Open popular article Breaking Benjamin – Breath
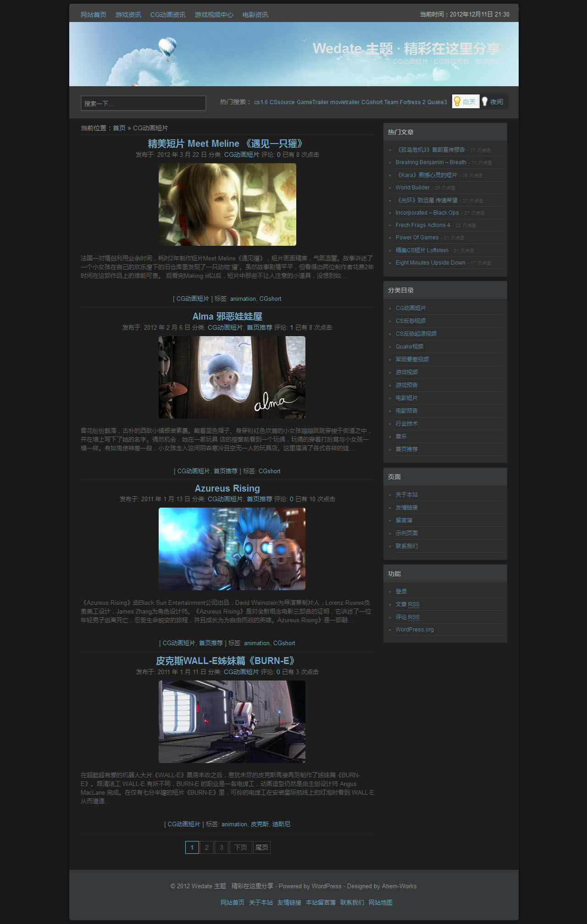Image resolution: width=587 pixels, height=924 pixels. click(x=431, y=162)
